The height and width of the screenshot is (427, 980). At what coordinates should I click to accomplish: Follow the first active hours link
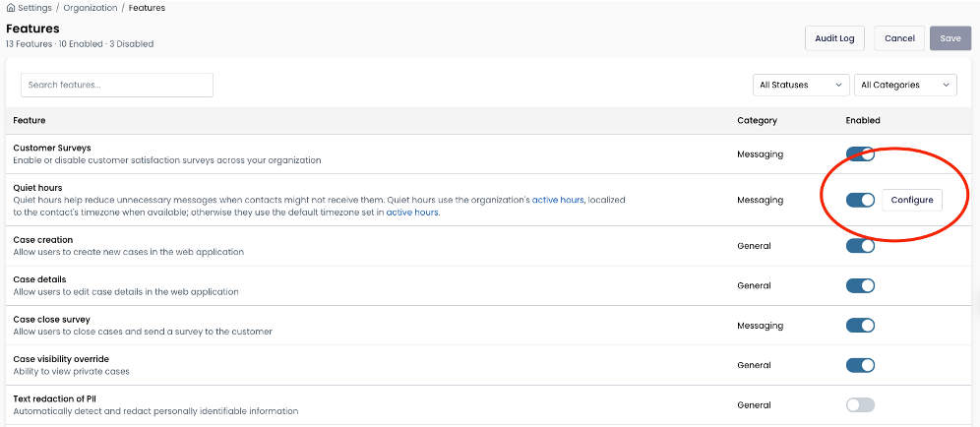[x=558, y=200]
